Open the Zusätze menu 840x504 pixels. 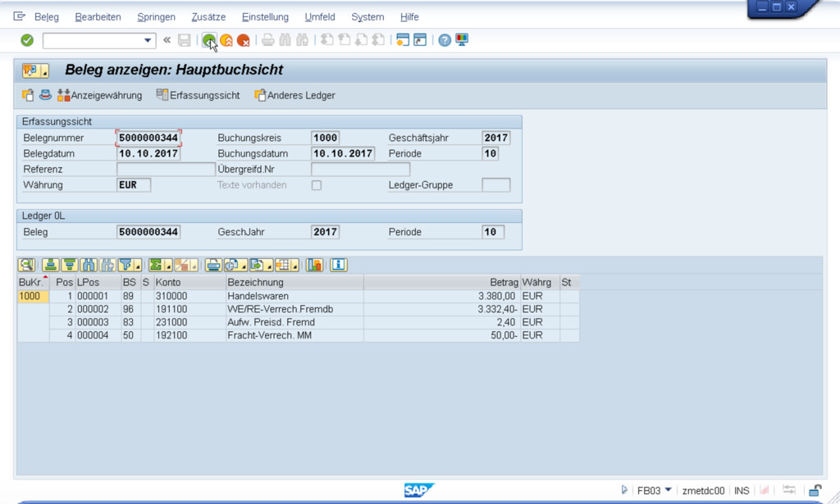208,17
